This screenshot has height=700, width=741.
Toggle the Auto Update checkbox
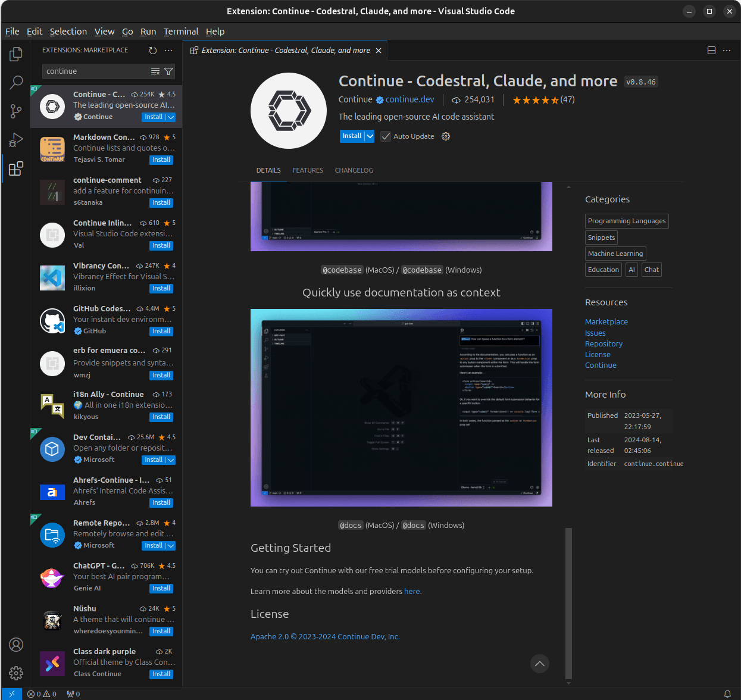(x=386, y=136)
